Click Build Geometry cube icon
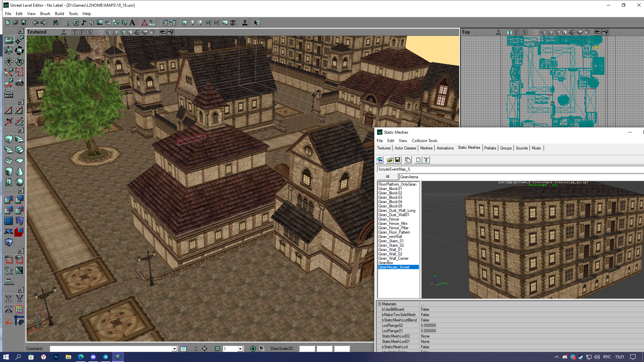Screen dimensions: 644x362 [184, 23]
